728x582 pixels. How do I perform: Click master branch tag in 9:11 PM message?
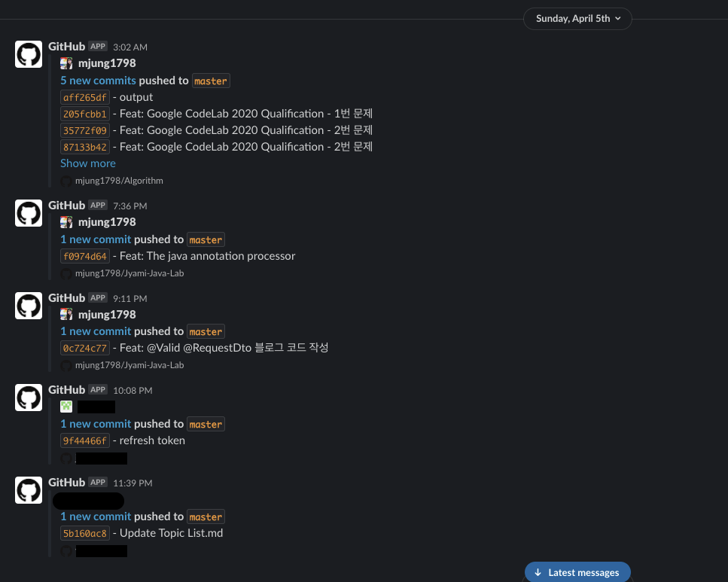click(206, 331)
